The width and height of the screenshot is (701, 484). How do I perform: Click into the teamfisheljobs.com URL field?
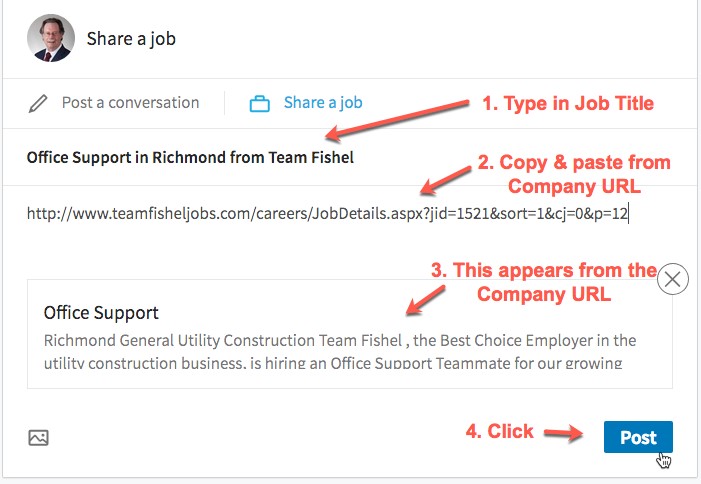(x=328, y=212)
